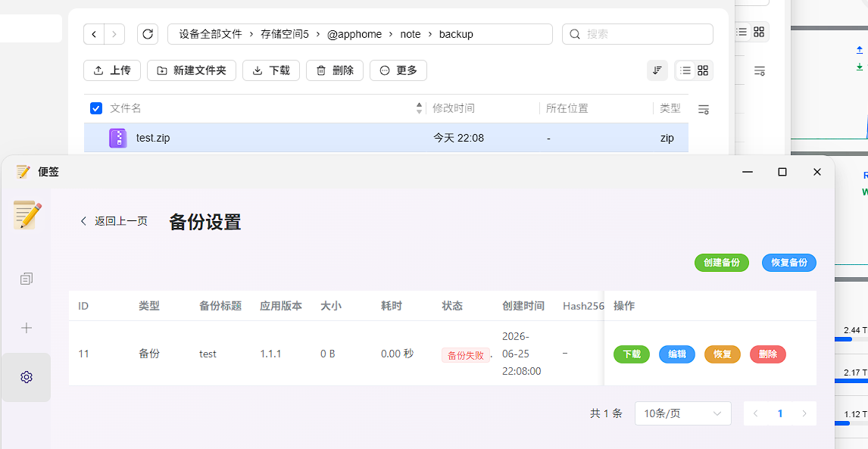Select the backup breadcrumb segment
The width and height of the screenshot is (868, 449).
(456, 34)
